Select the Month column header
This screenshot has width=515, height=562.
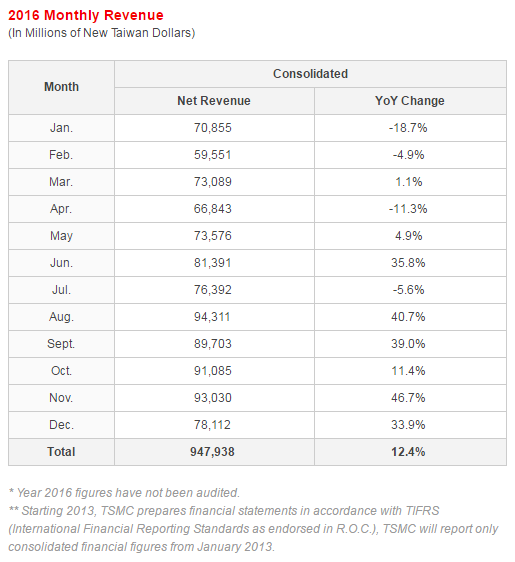tap(61, 87)
